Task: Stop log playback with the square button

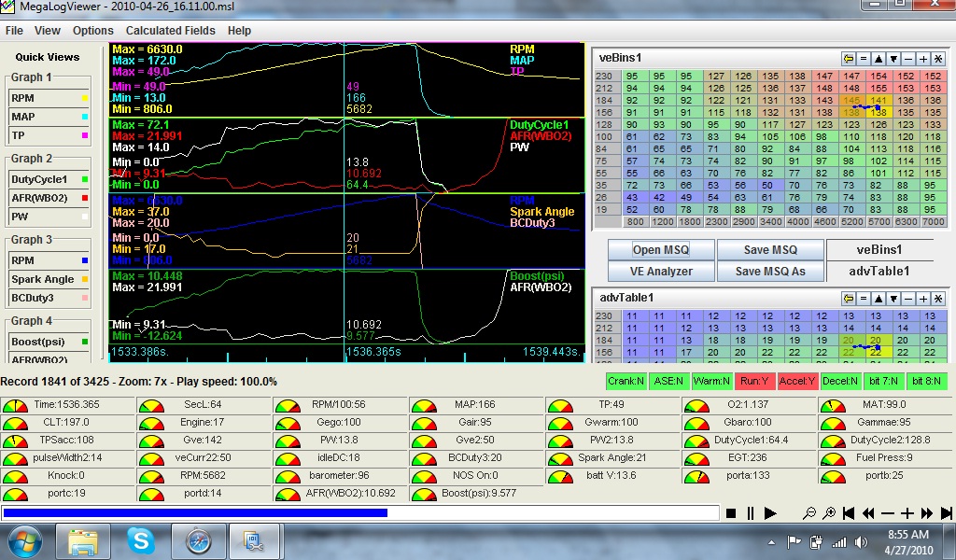Action: pos(732,513)
